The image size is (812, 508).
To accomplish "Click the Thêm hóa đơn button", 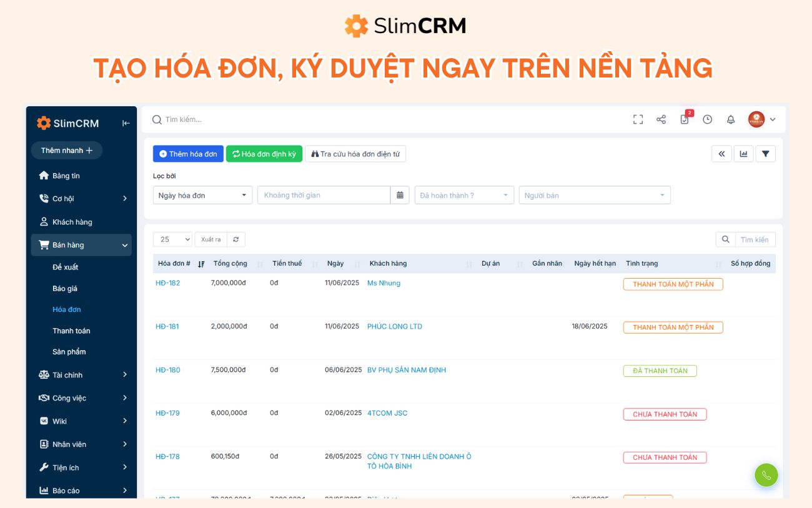I will (188, 153).
